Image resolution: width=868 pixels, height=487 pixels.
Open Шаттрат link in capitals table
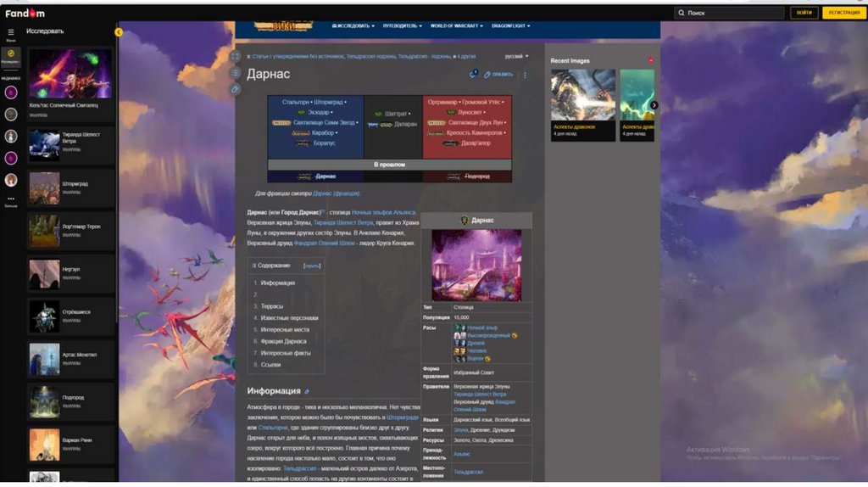(396, 114)
